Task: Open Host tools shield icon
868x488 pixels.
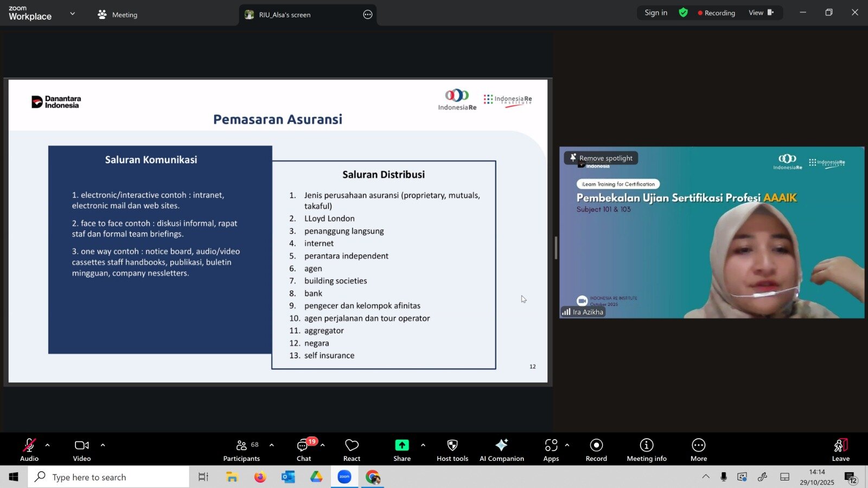Action: 452,450
